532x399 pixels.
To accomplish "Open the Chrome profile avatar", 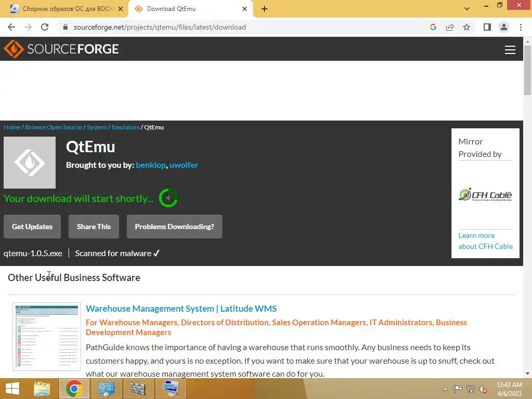I will [504, 27].
